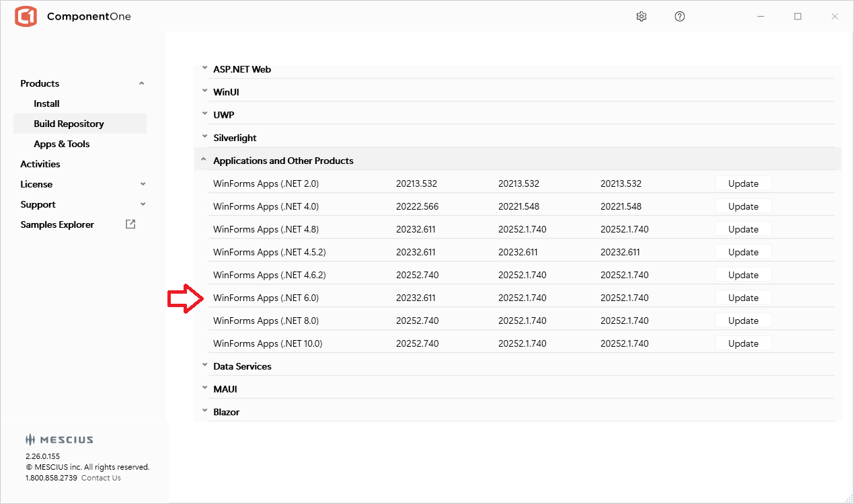Expand the License section chevron
Screen dimensions: 854x504
point(142,184)
